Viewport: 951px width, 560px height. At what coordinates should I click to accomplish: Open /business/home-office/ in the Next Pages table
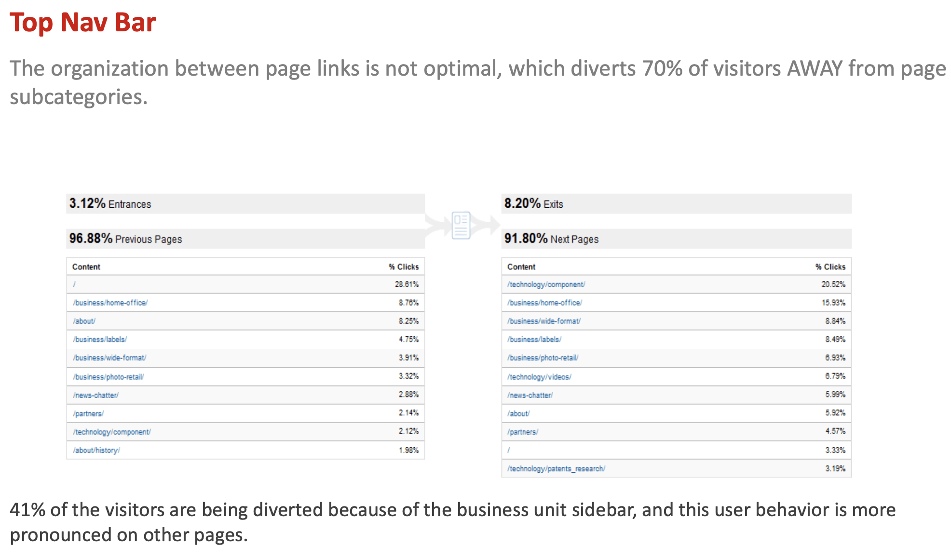tap(545, 303)
